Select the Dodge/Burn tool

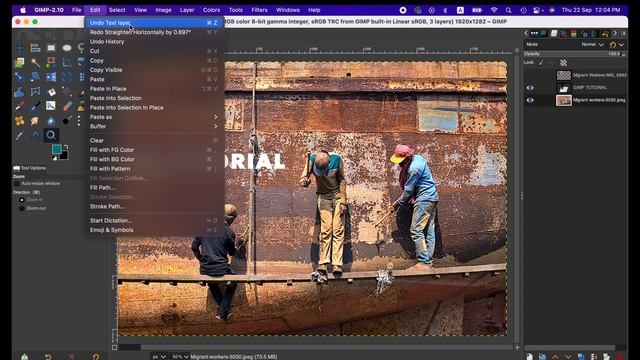click(66, 121)
